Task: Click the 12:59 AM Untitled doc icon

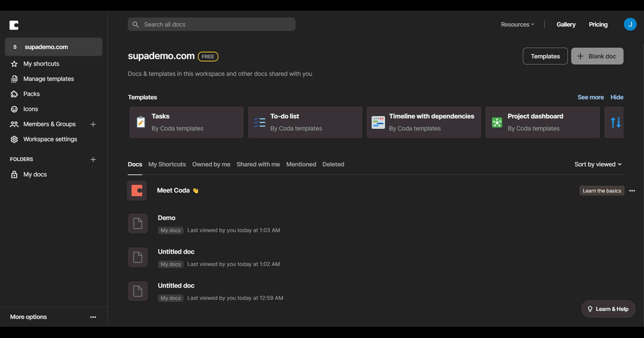Action: pos(137,291)
